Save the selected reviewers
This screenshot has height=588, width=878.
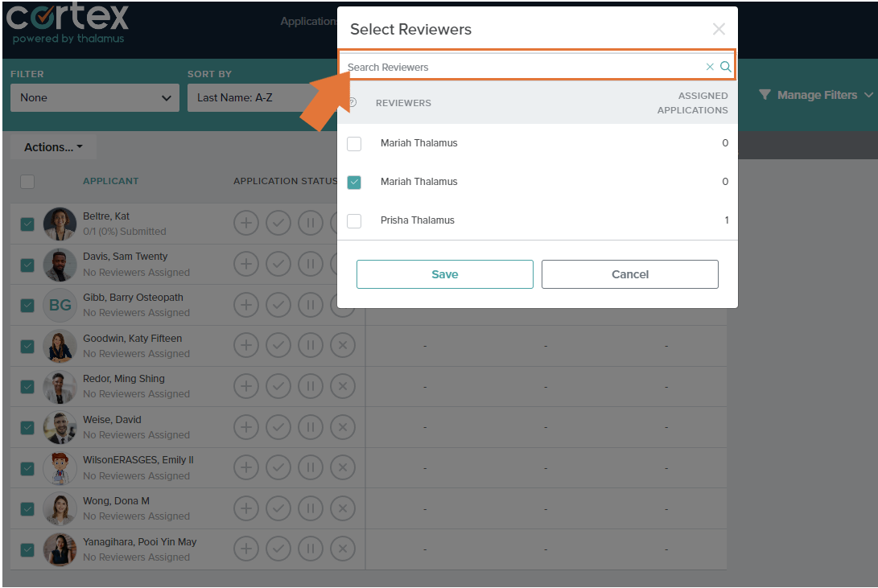(444, 273)
